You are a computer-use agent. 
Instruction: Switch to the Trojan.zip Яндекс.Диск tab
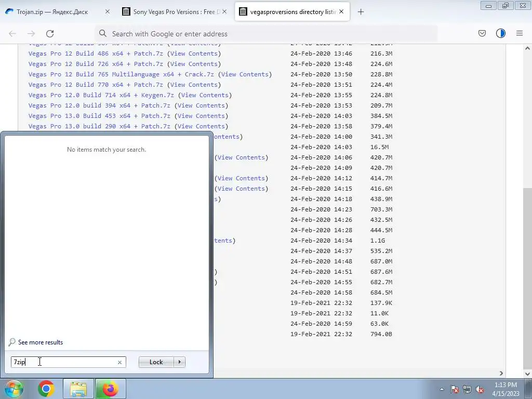52,12
